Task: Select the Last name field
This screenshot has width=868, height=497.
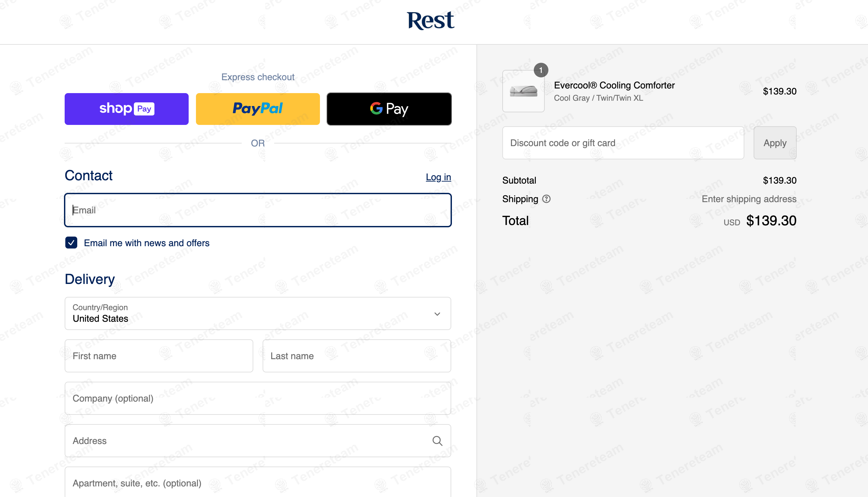Action: click(356, 356)
